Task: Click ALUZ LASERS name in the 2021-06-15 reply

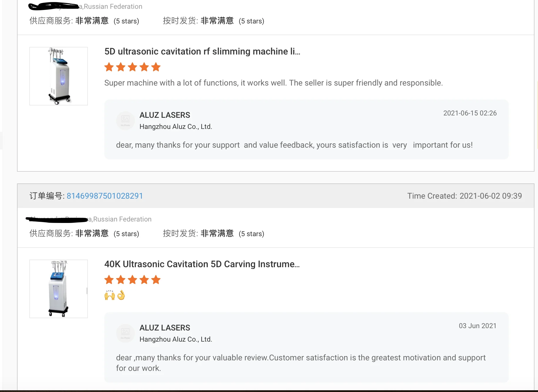Action: coord(165,115)
